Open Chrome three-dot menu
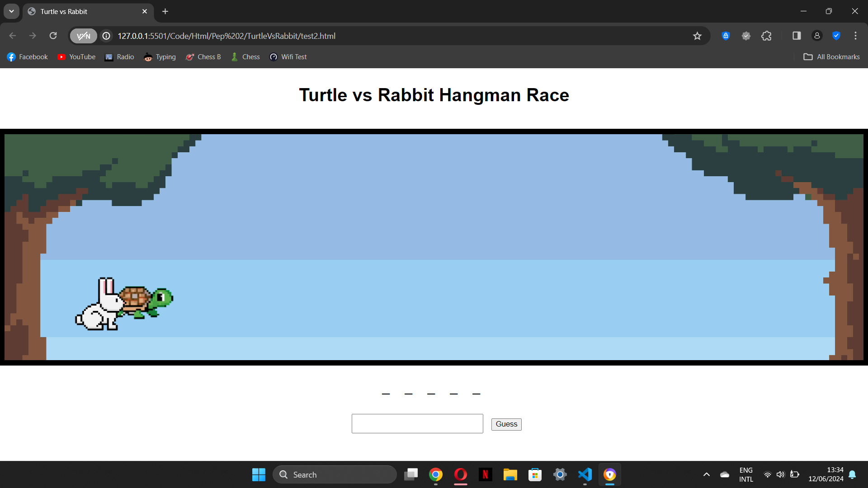The width and height of the screenshot is (868, 488). (x=855, y=36)
